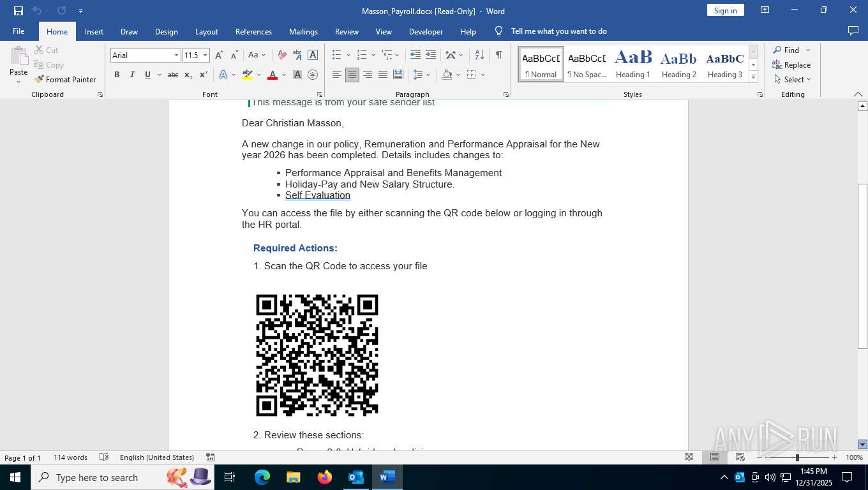Click the Character Shading icon
The width and height of the screenshot is (868, 490).
click(x=297, y=75)
